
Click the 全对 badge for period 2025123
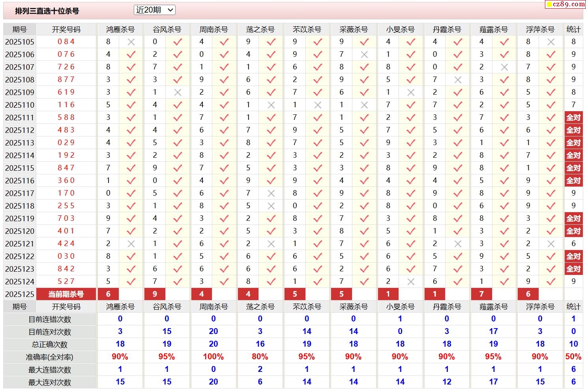pos(573,269)
